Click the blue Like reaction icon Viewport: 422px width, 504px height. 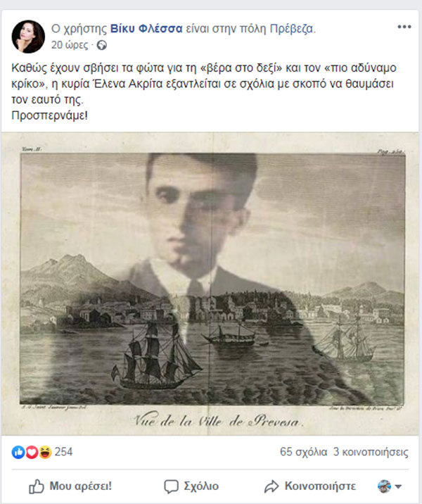[x=18, y=452]
